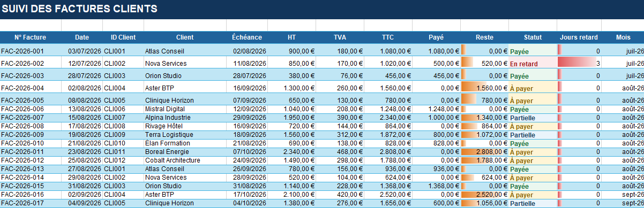Select invoice cell FAC-2026-010
The image size is (644, 208).
[x=31, y=143]
